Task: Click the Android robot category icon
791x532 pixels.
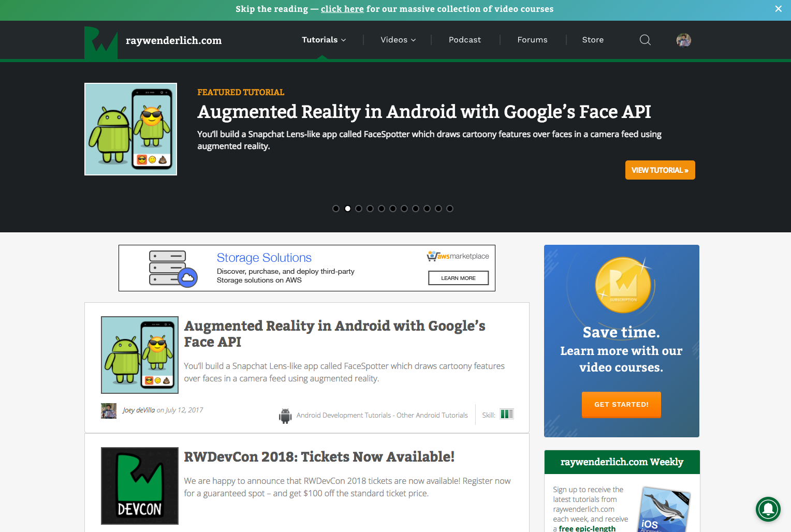Action: [285, 416]
